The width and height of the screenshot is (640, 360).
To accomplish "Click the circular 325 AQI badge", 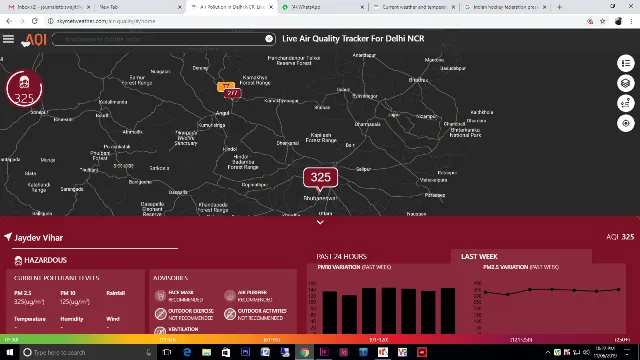I will pyautogui.click(x=24, y=89).
